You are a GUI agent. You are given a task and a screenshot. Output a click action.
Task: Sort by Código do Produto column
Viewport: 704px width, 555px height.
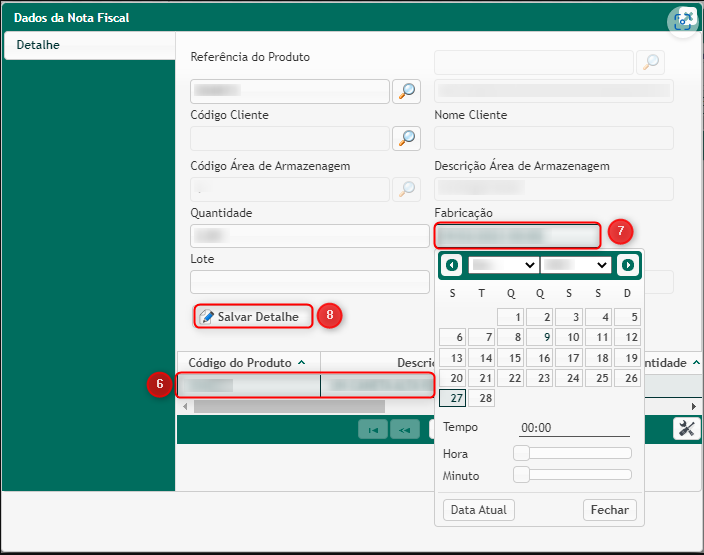pyautogui.click(x=248, y=362)
